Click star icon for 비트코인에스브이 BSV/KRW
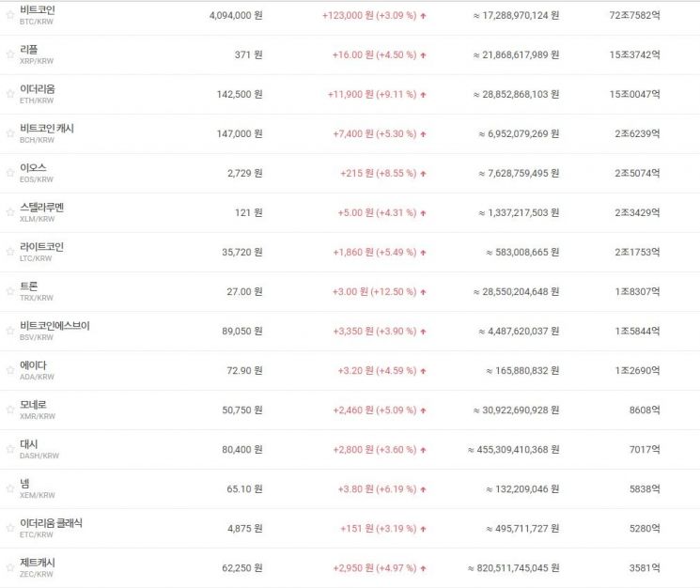This screenshot has width=700, height=588. [9, 331]
